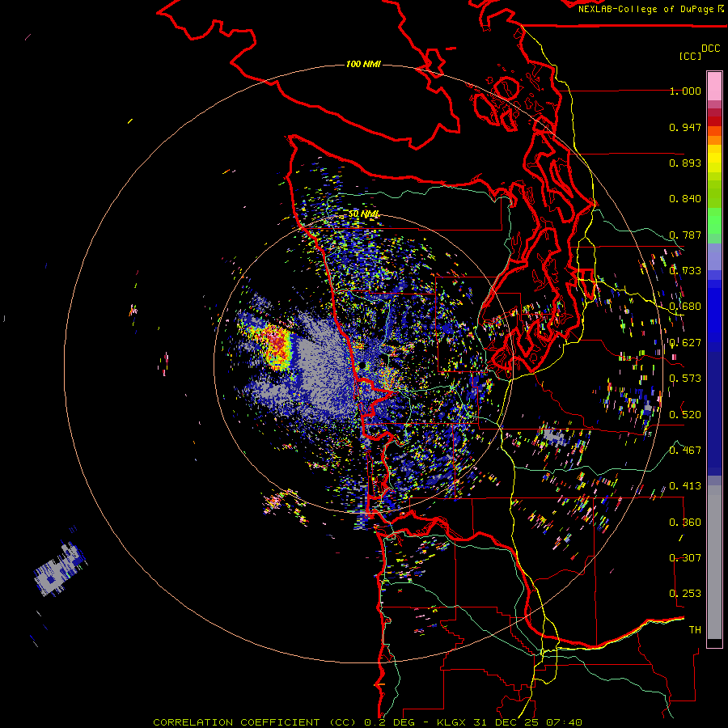Click the pink top segment of color bar

[714, 86]
